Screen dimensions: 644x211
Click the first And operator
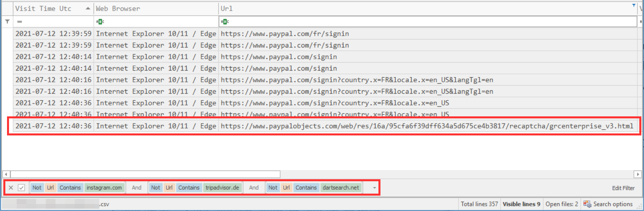coord(137,188)
